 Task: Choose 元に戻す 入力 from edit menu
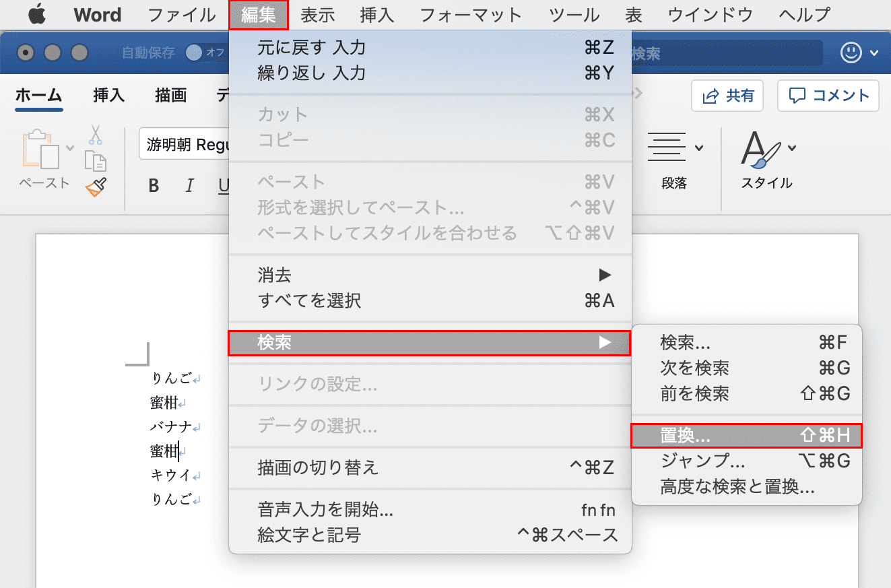click(x=430, y=47)
